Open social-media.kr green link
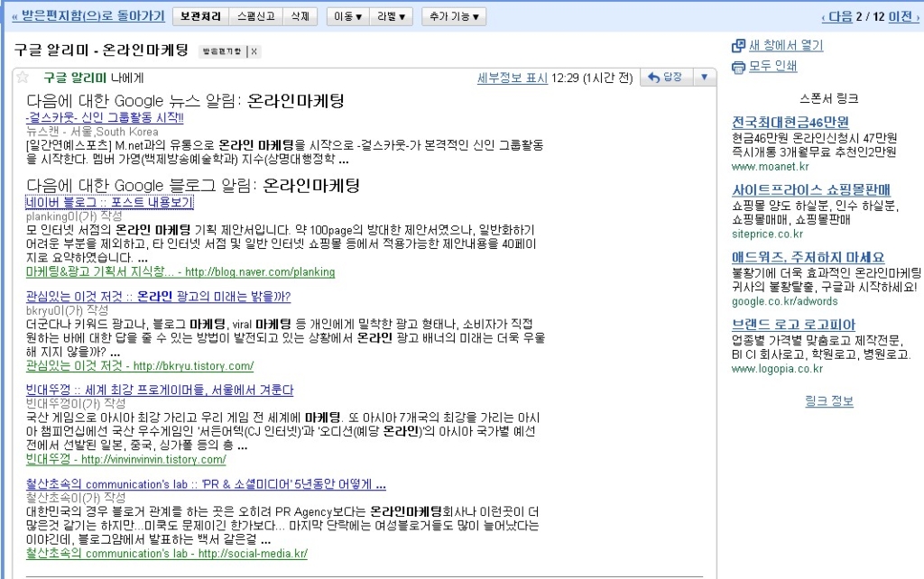 pos(167,553)
